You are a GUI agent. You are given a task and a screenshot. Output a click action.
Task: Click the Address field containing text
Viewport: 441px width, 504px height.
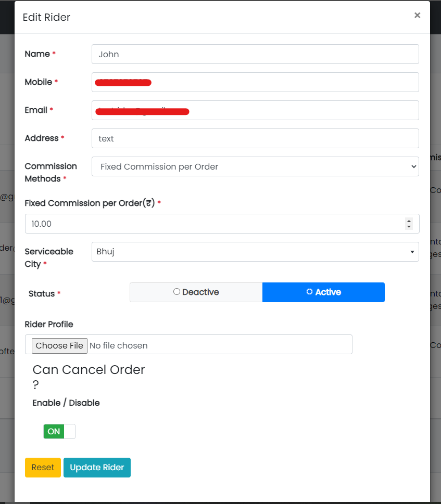(x=255, y=138)
